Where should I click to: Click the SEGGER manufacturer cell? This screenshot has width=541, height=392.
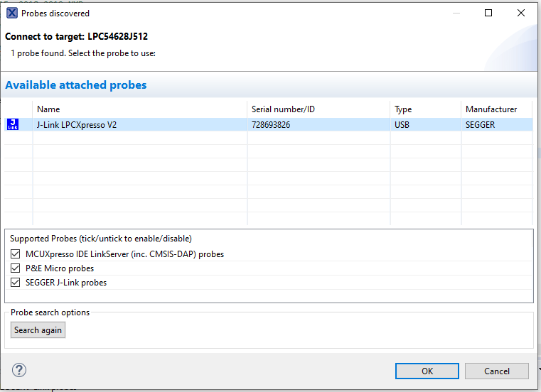pos(481,125)
